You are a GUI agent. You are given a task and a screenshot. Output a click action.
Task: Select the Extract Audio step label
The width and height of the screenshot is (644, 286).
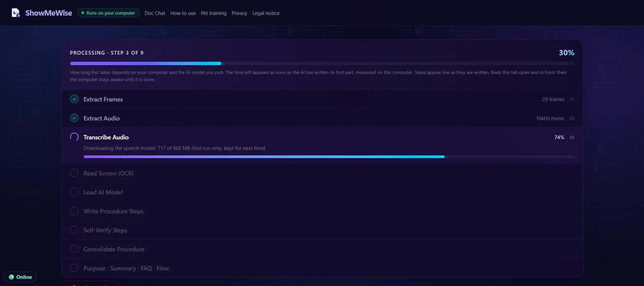coord(101,118)
